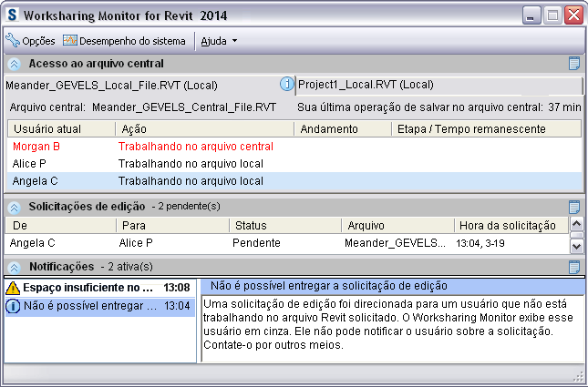The image size is (588, 387).
Task: Select the 'Não é possível entregar' notification
Action: (99, 306)
